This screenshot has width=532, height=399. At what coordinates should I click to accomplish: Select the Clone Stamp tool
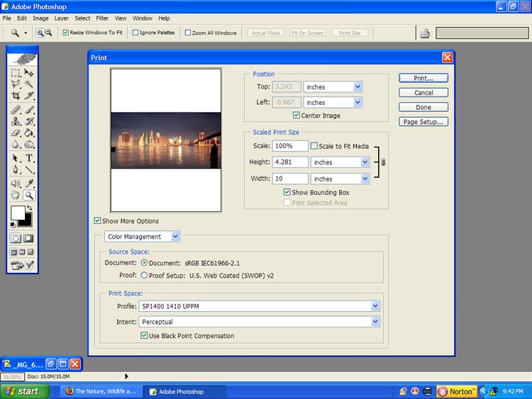16,121
